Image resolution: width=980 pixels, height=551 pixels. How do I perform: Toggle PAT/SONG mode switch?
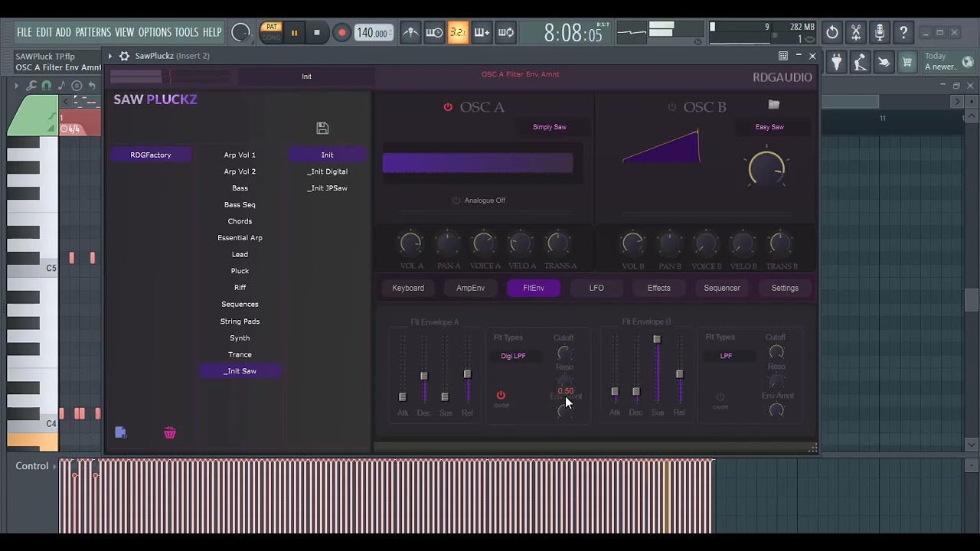point(271,32)
